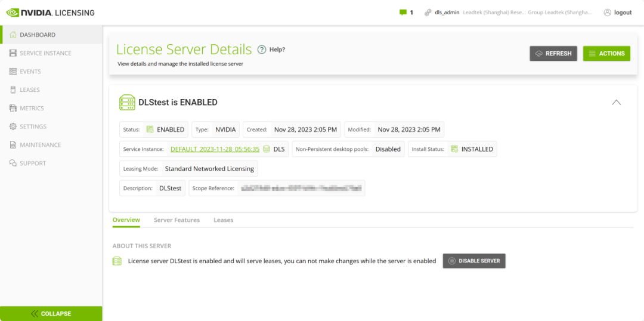This screenshot has width=644, height=321.
Task: Click the Events list icon
Action: 13,72
